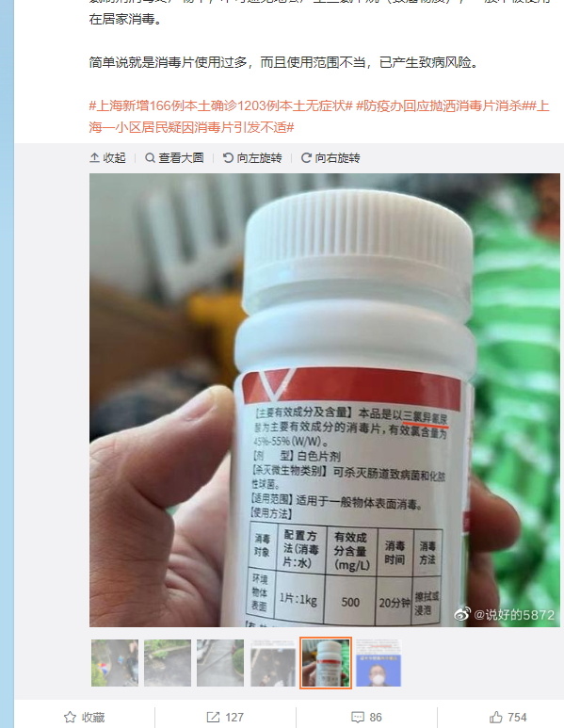Select the third photo thumbnail
The image size is (564, 728).
click(x=220, y=662)
